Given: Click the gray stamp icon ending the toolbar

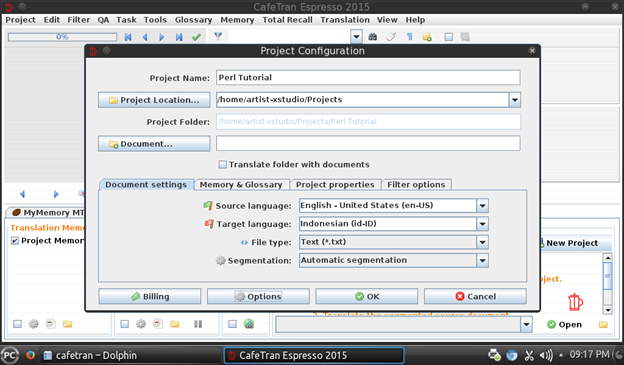Looking at the screenshot, I should pyautogui.click(x=465, y=37).
